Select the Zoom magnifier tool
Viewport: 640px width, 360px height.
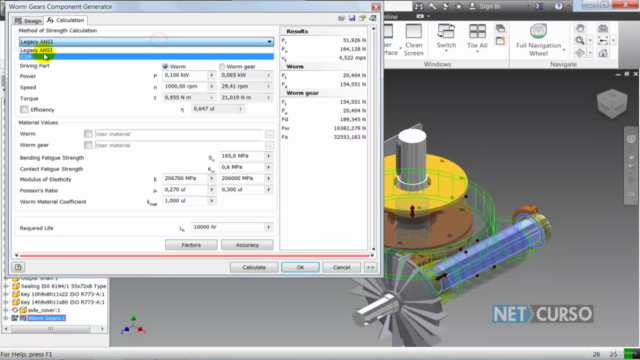pyautogui.click(x=580, y=40)
